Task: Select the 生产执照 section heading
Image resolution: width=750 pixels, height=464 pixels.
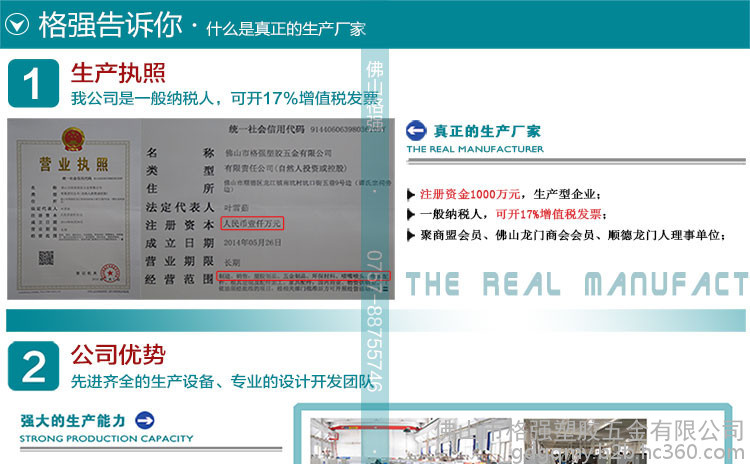Action: pyautogui.click(x=117, y=72)
